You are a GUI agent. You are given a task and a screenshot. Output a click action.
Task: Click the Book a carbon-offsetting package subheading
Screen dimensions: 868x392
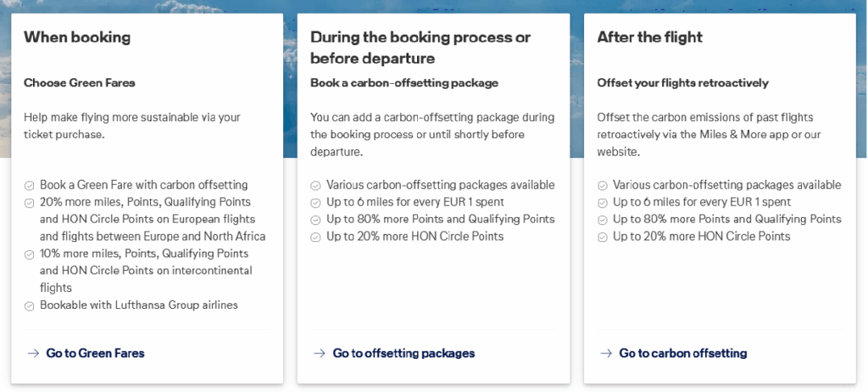click(x=404, y=83)
